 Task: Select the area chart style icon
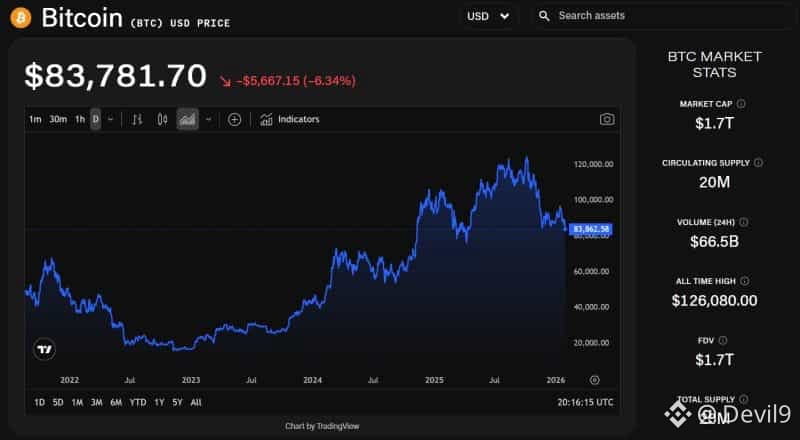point(187,119)
